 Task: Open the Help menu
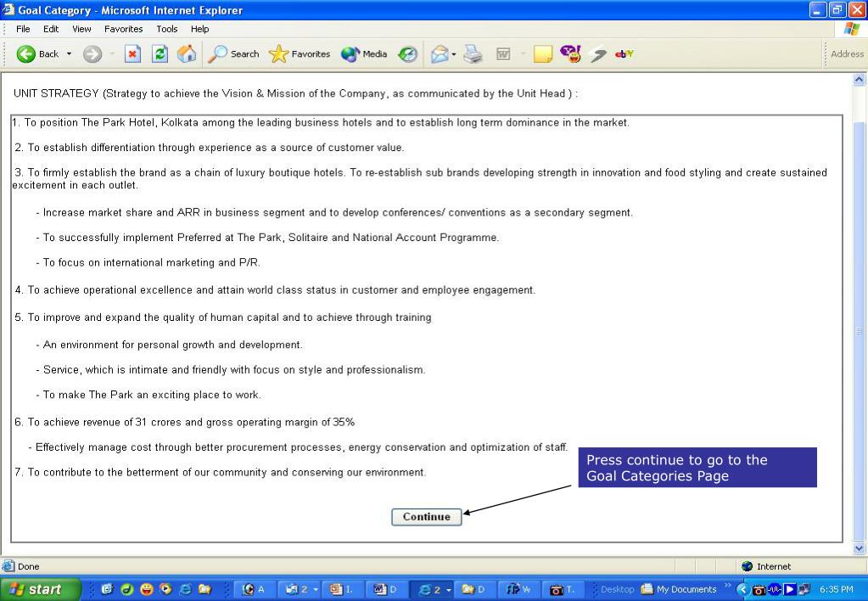pyautogui.click(x=200, y=29)
